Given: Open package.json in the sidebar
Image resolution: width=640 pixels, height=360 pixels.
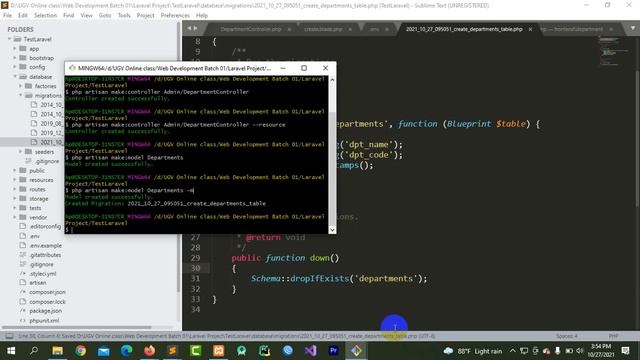Looking at the screenshot, I should (46, 311).
